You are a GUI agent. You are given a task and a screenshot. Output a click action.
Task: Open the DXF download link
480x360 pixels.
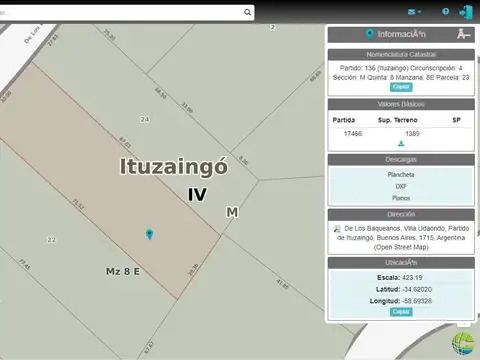[401, 186]
